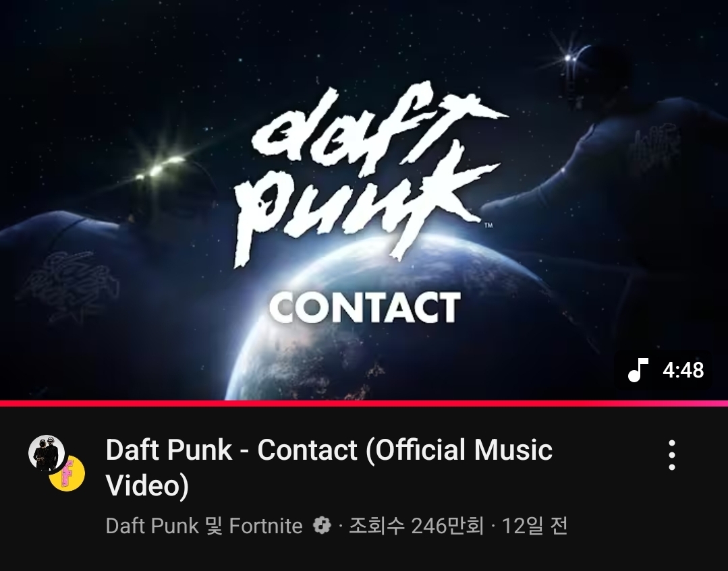Open the 'Daft Punk 및 Fortnite' channel name

pyautogui.click(x=204, y=526)
